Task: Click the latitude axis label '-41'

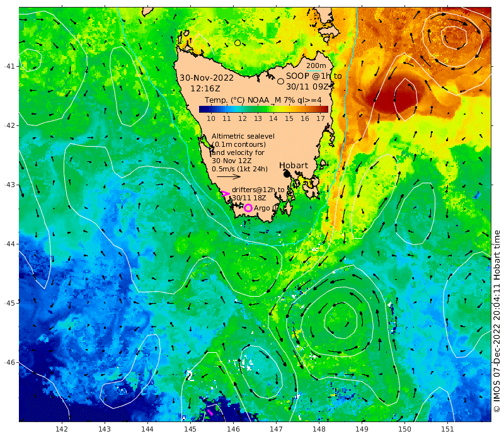Action: click(x=9, y=66)
